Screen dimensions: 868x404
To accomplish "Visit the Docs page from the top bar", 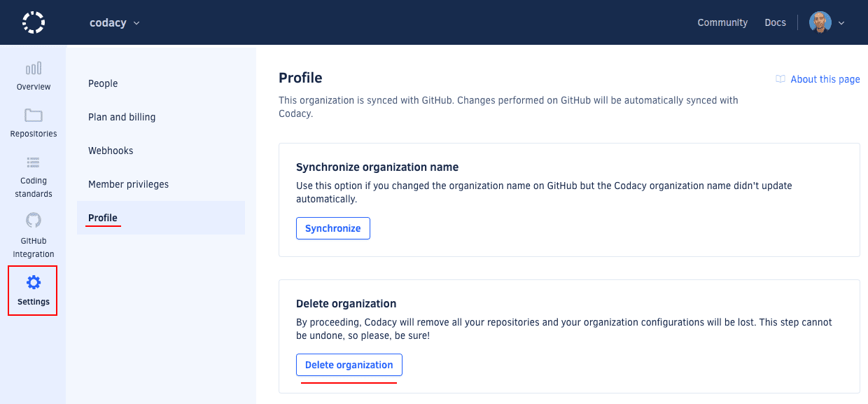I will [x=775, y=22].
